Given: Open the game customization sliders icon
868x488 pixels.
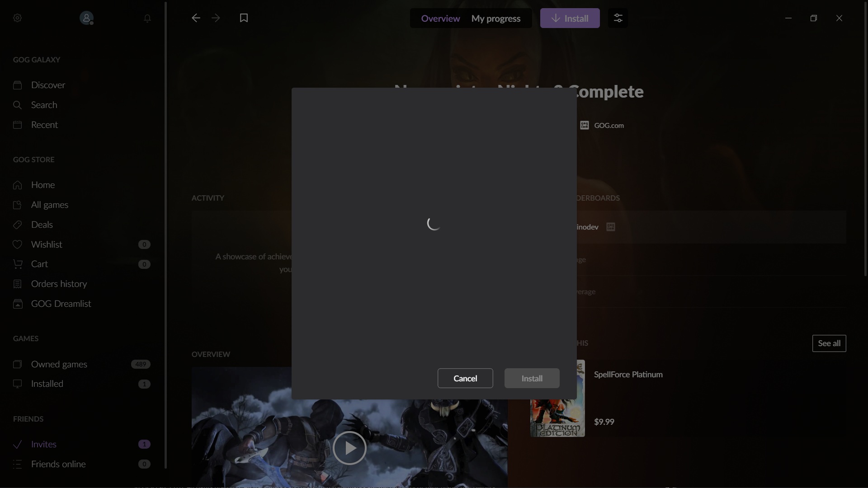Looking at the screenshot, I should point(618,18).
